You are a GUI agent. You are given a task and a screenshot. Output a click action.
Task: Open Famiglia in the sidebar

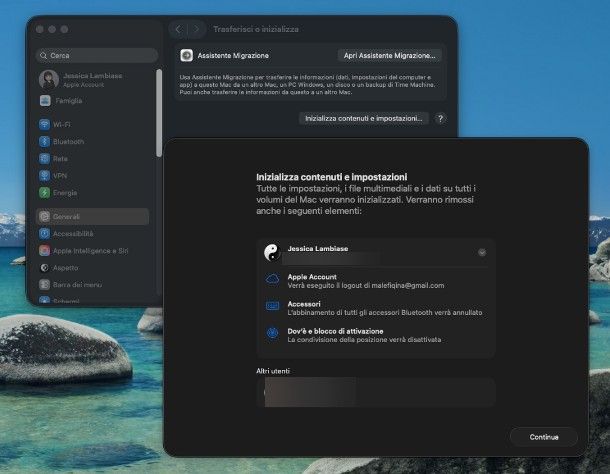click(x=93, y=101)
